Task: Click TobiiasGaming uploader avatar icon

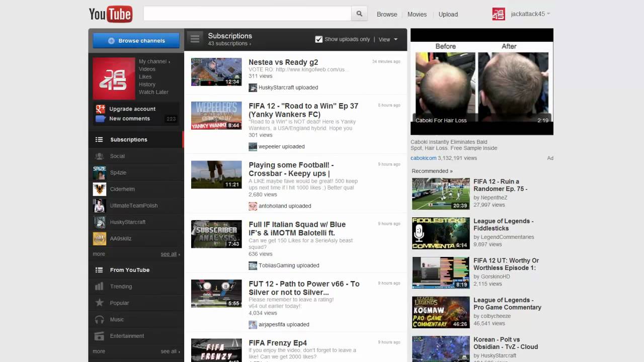Action: coord(253,265)
